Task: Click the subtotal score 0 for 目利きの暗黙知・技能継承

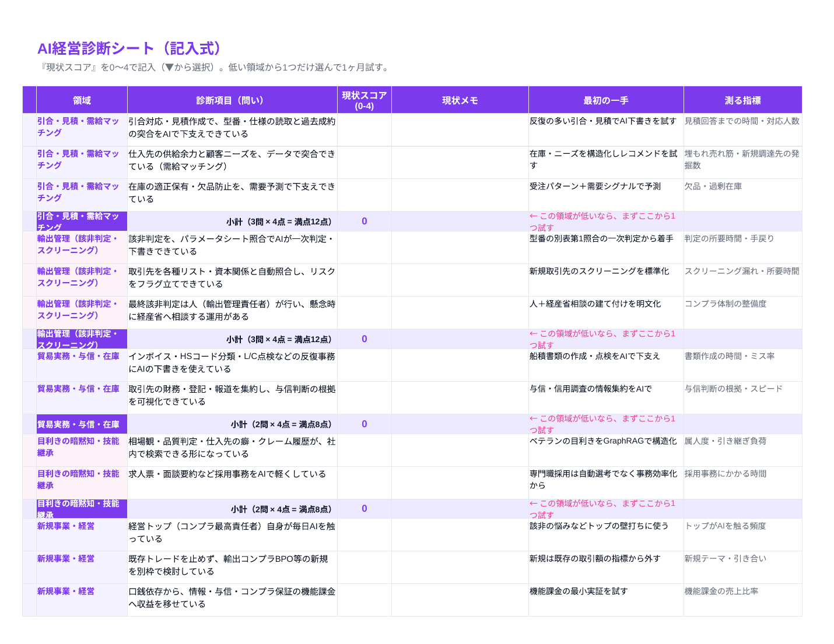Action: pos(365,509)
